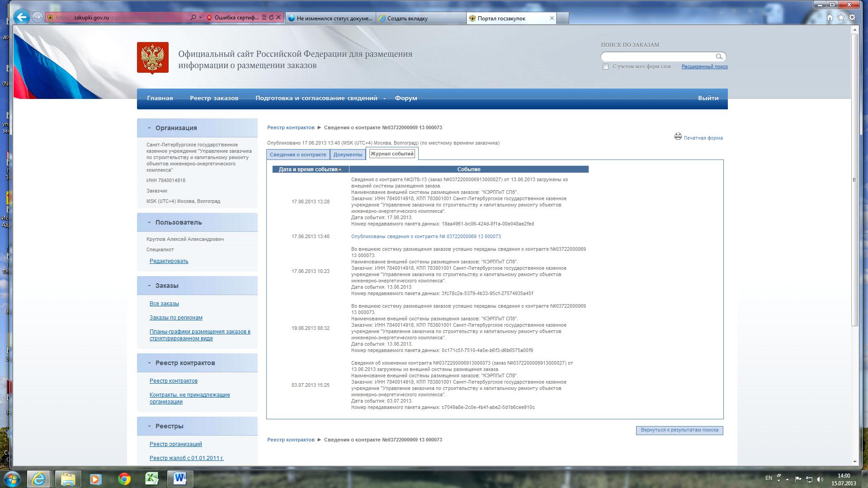This screenshot has height=488, width=868.
Task: Open Excel from the taskbar
Action: (x=151, y=479)
